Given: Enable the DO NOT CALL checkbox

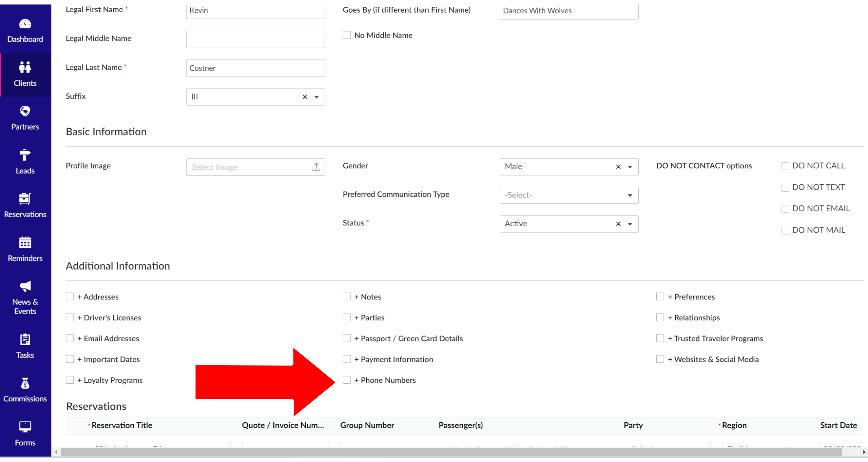Looking at the screenshot, I should tap(785, 166).
